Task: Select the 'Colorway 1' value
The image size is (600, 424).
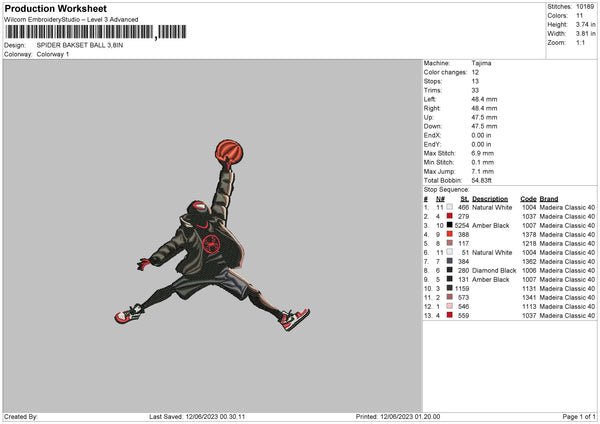Action: coord(53,54)
